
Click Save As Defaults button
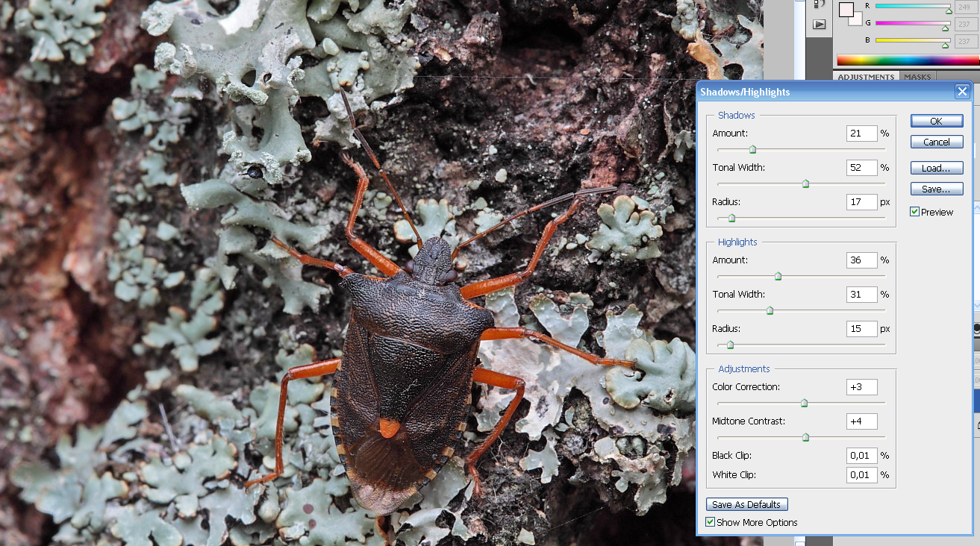point(746,504)
